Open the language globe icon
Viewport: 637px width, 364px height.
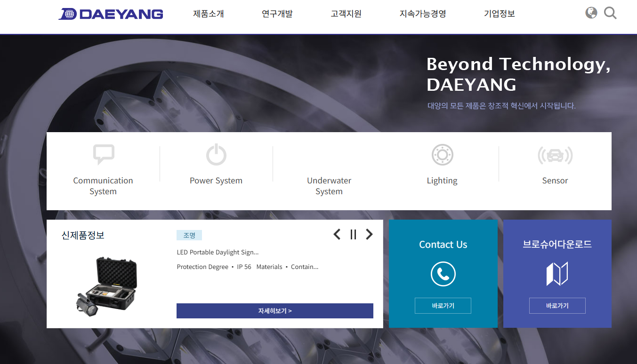[591, 13]
